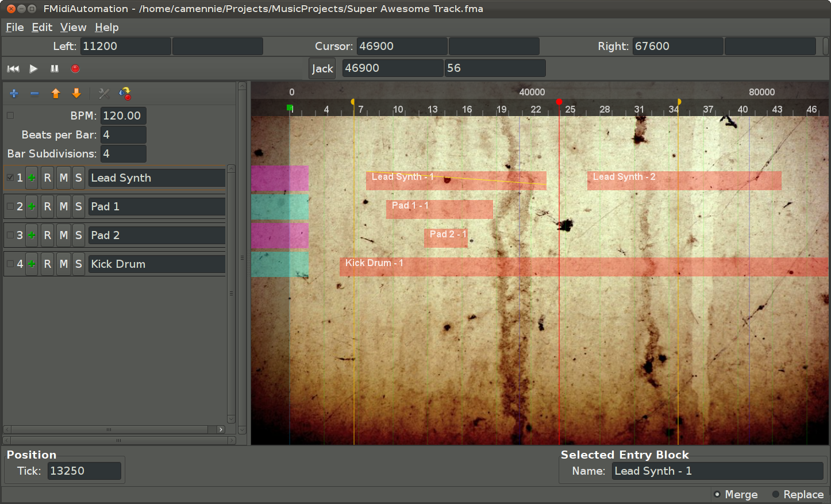The image size is (831, 504).
Task: Move entry down with orange down arrow
Action: [76, 93]
